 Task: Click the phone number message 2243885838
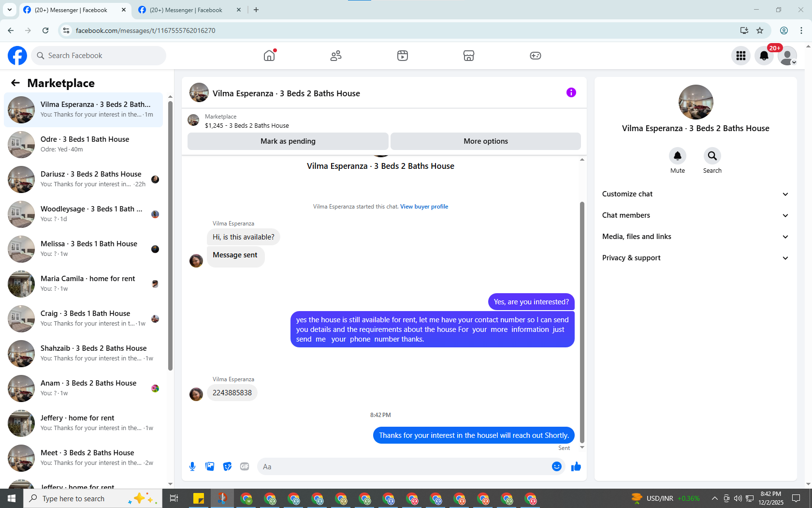(x=232, y=393)
